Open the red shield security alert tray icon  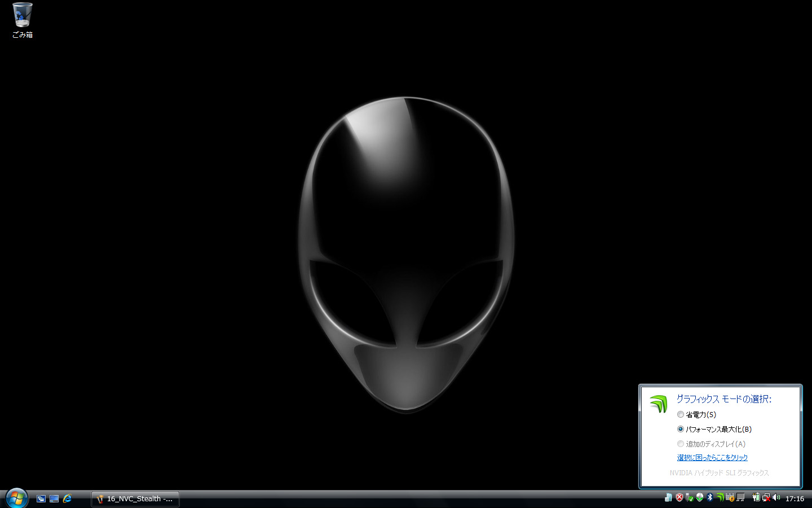click(x=679, y=497)
